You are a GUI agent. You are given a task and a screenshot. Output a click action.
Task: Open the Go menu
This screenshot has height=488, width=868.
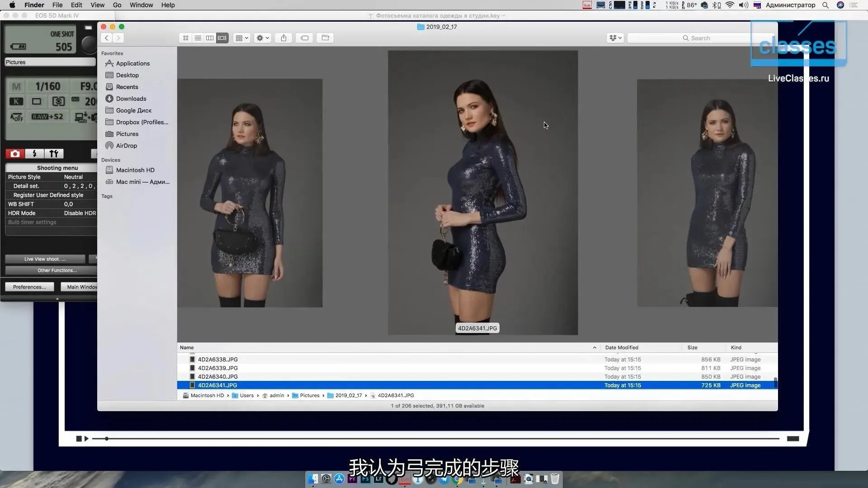pos(117,5)
